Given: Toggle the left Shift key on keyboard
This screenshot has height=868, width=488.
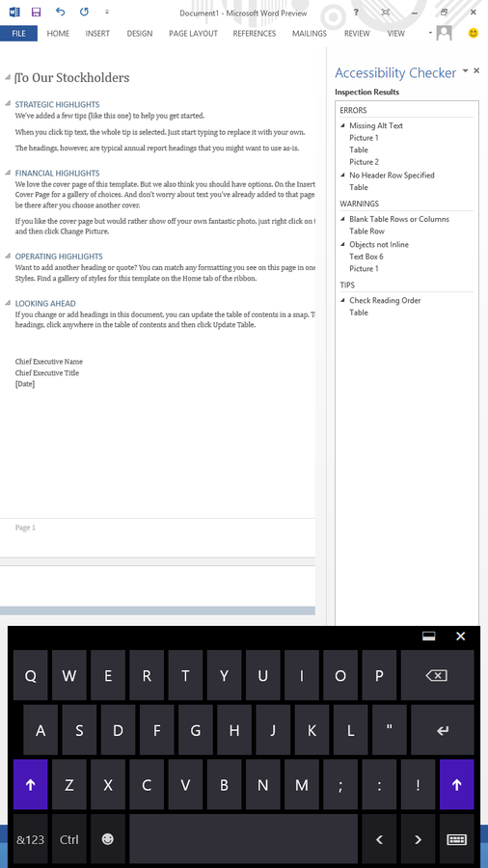Looking at the screenshot, I should [31, 784].
